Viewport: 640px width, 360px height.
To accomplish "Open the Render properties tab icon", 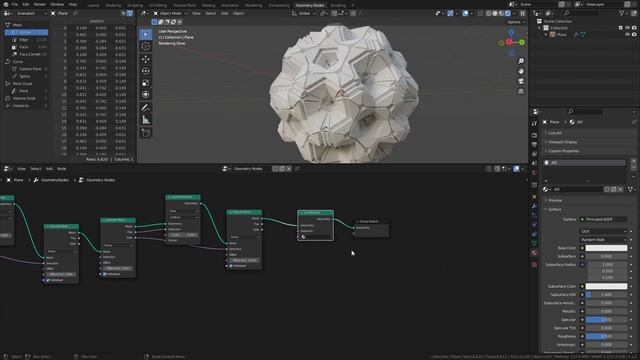I will (534, 135).
